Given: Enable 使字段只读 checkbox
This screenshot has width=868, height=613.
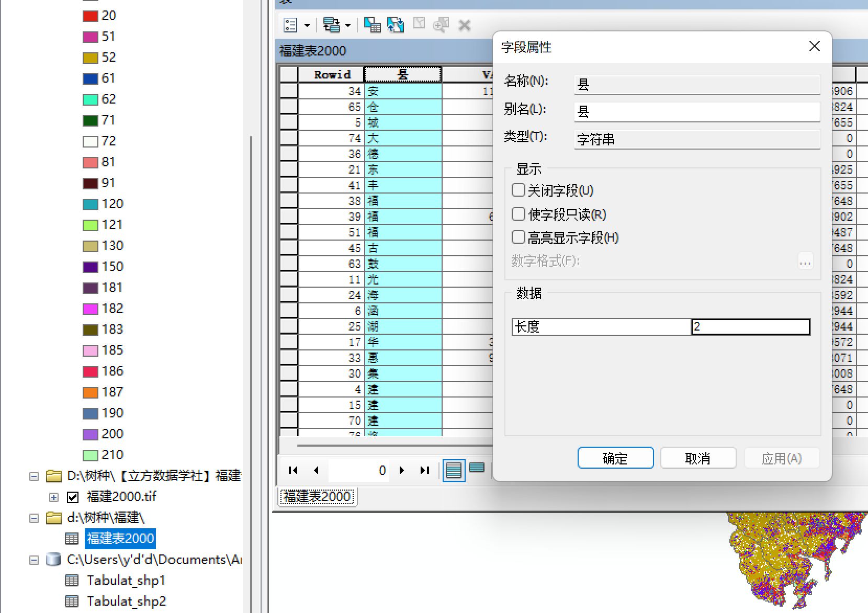Looking at the screenshot, I should coord(518,214).
